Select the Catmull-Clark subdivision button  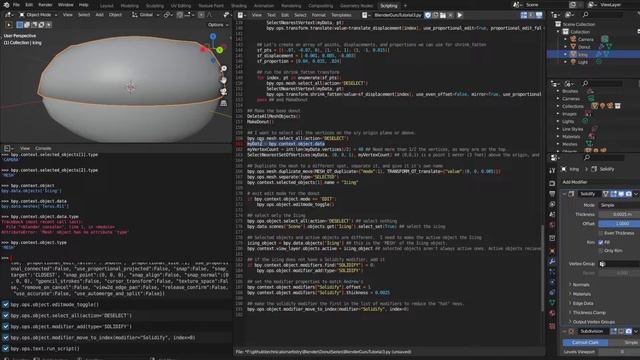pos(585,342)
